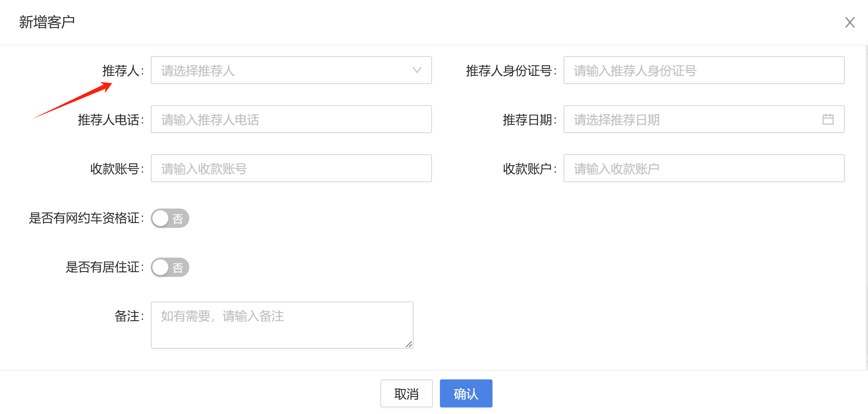Click the 推荐日期 date picker field

692,119
